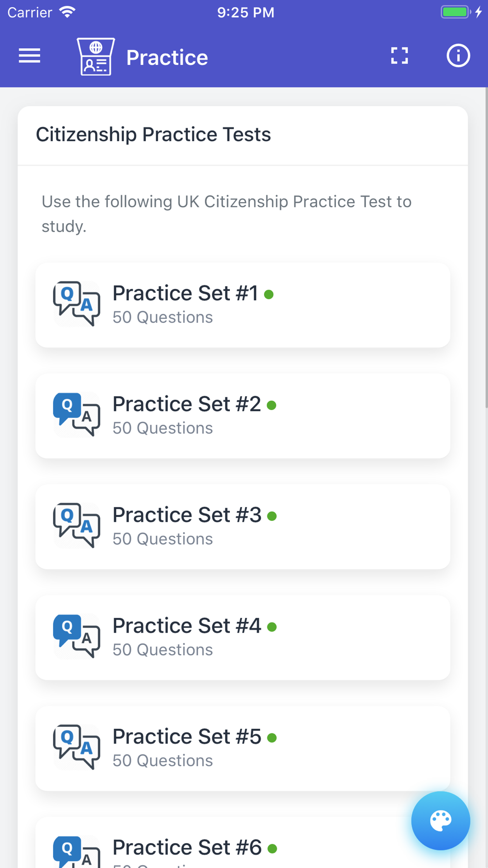Tap the Q&A icon for Practice Set #1
The image size is (488, 868).
77,304
